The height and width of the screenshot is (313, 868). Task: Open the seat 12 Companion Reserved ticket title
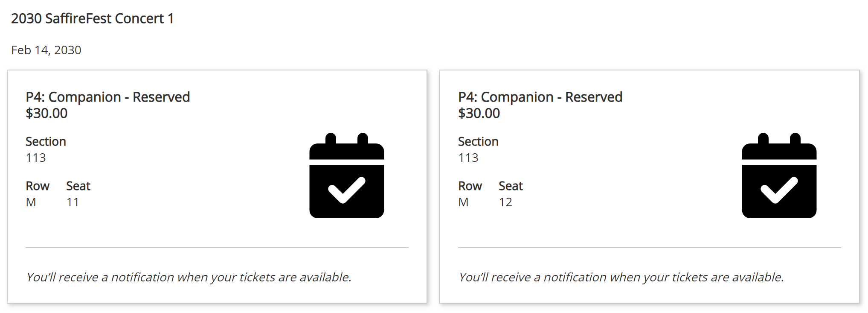(x=540, y=97)
